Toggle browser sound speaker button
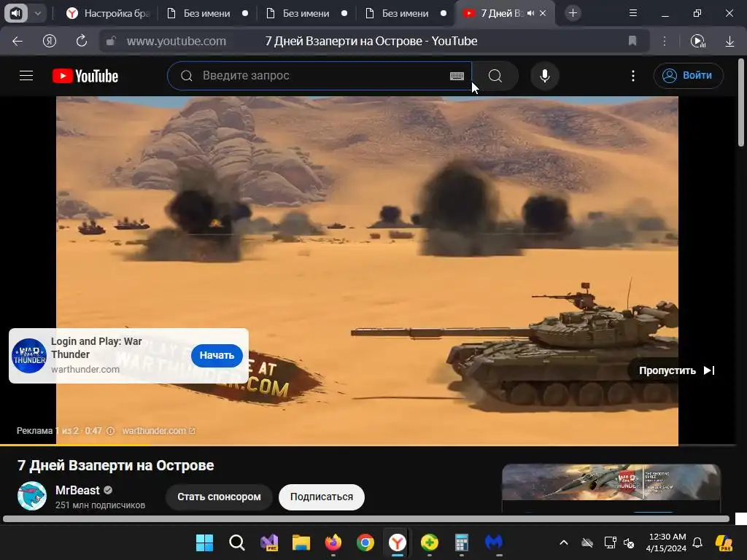747x560 pixels. (x=16, y=13)
